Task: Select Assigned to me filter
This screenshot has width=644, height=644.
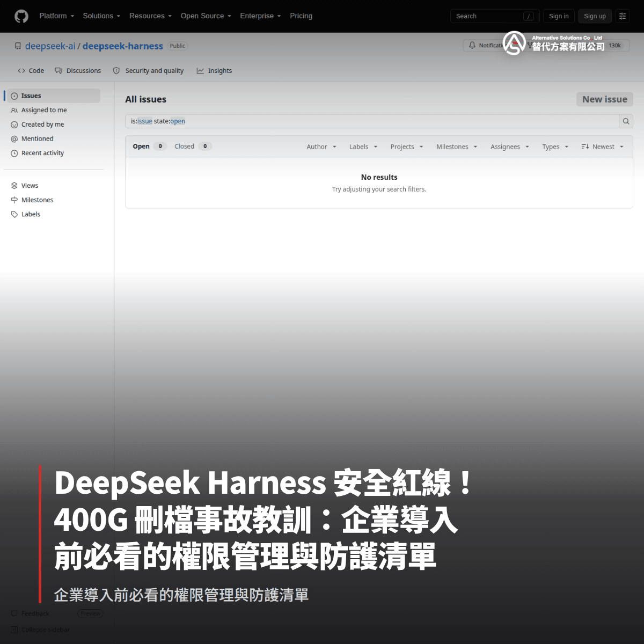Action: [53, 110]
